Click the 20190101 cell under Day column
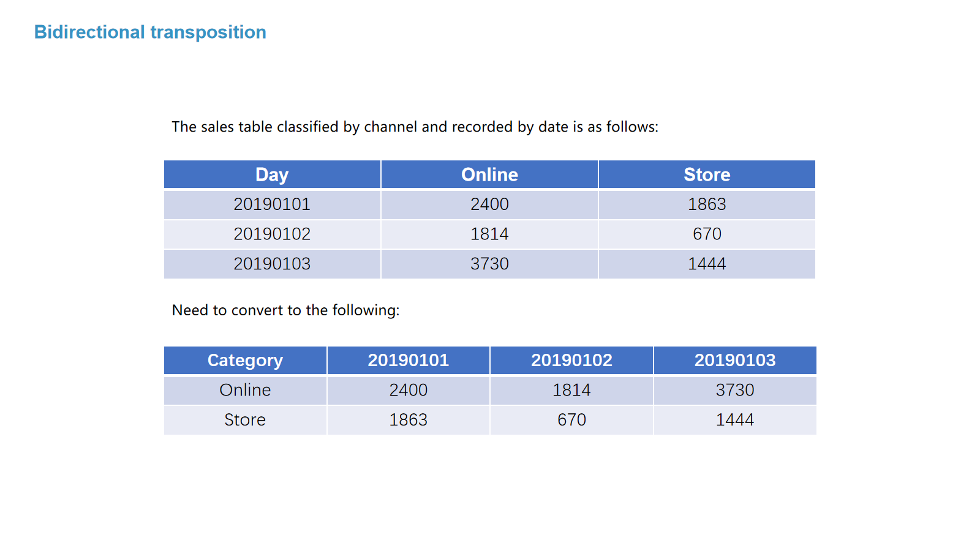Screen dimensions: 980x551 tap(272, 204)
